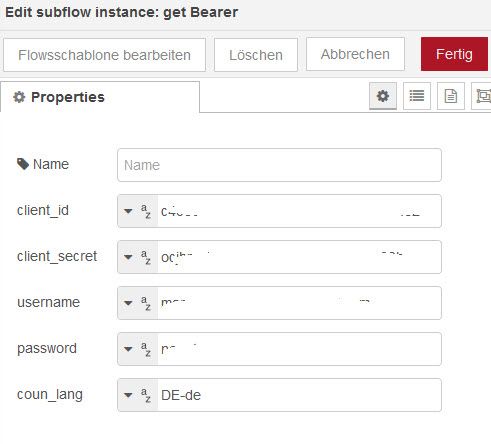
Task: Expand the client_secret type dropdown arrow
Action: [128, 257]
